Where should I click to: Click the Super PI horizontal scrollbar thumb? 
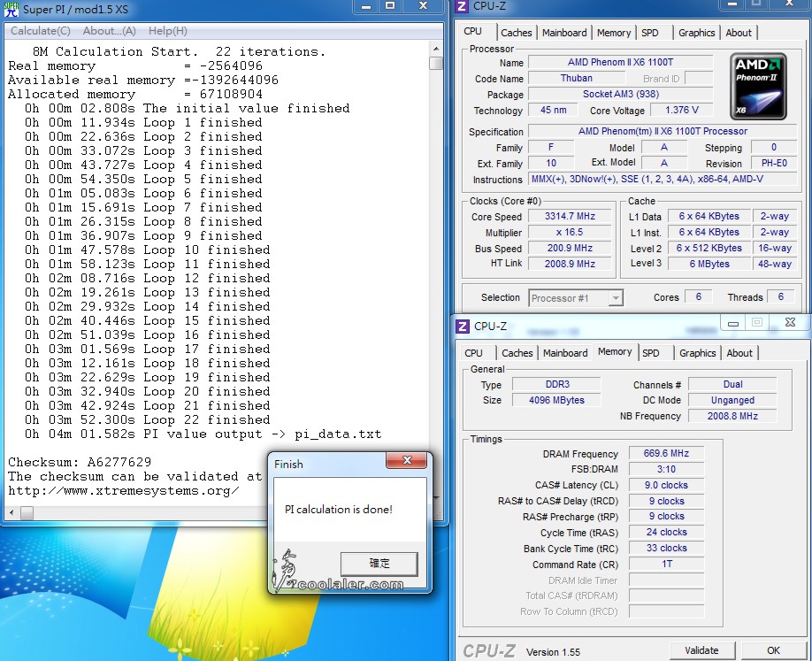(27, 513)
